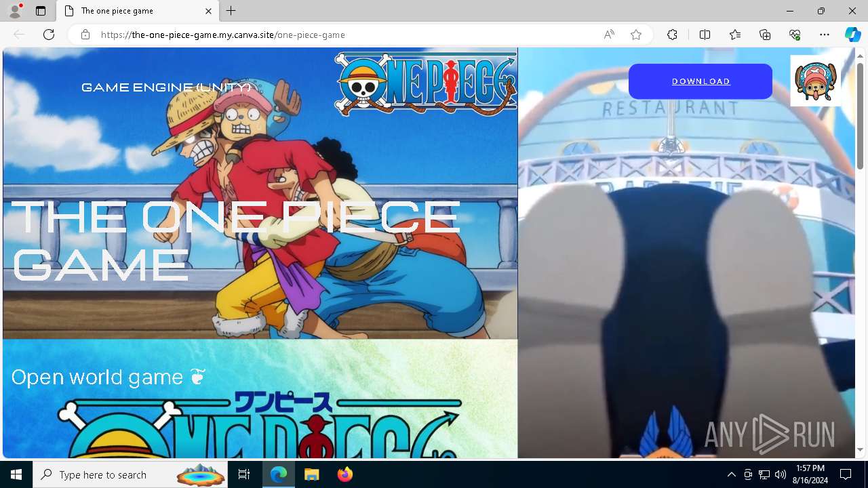This screenshot has width=868, height=488.
Task: Refresh the page
Action: tap(49, 35)
